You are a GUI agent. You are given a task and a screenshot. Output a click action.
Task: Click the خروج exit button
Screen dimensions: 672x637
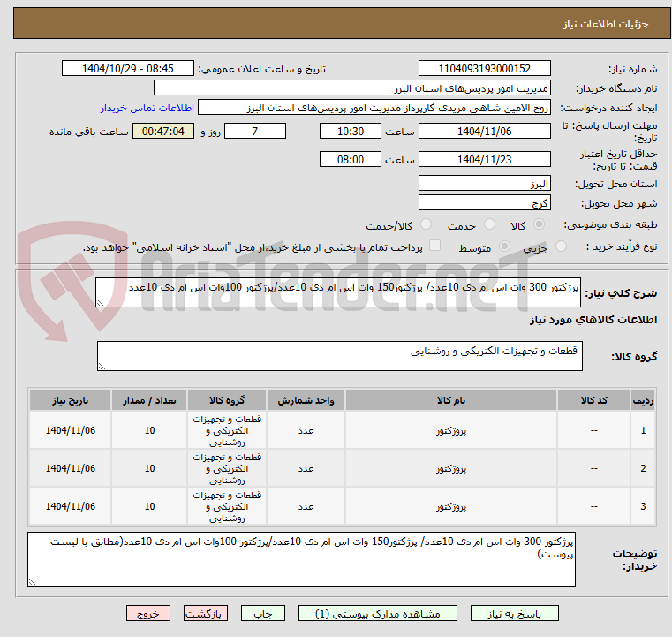pos(147,613)
